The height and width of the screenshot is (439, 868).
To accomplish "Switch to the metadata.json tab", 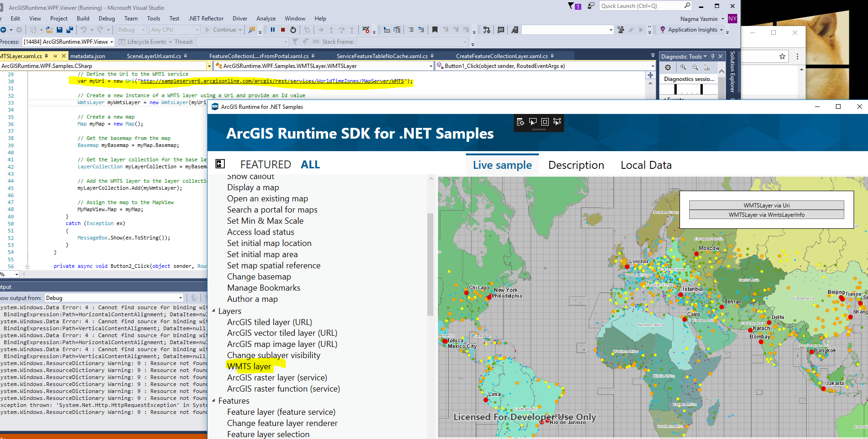I will tap(87, 56).
